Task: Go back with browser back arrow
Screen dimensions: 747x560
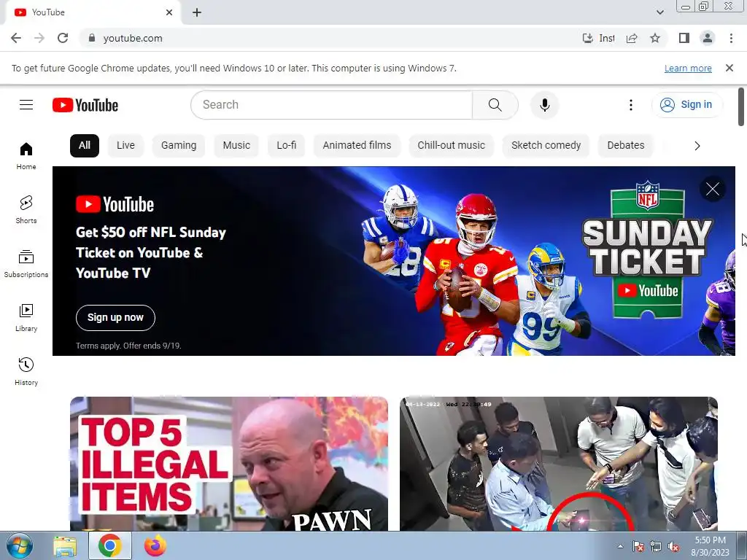Action: coord(16,38)
